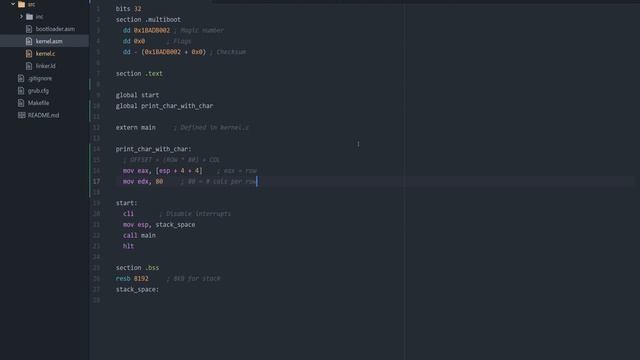This screenshot has width=640, height=360.
Task: Click line number 17 in the gutter
Action: tap(96, 181)
